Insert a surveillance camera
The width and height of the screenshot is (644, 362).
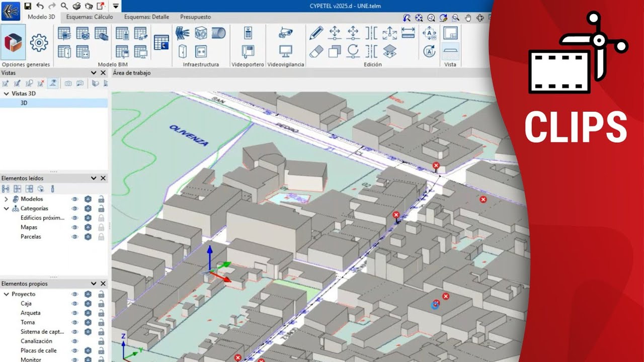[x=286, y=33]
